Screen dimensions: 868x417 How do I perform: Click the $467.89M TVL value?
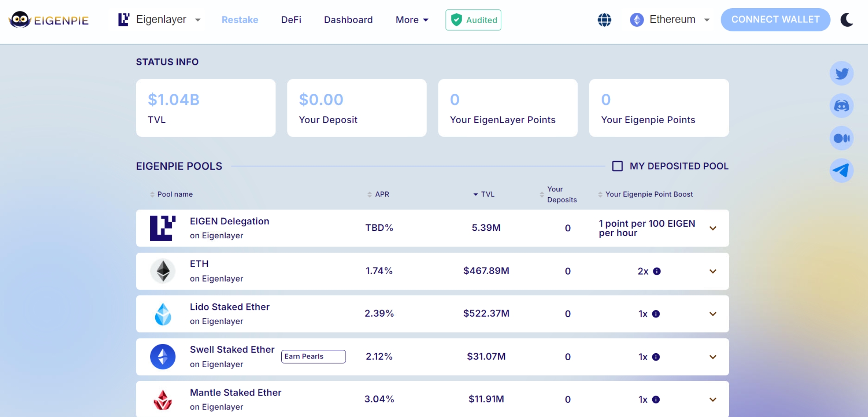[486, 271]
